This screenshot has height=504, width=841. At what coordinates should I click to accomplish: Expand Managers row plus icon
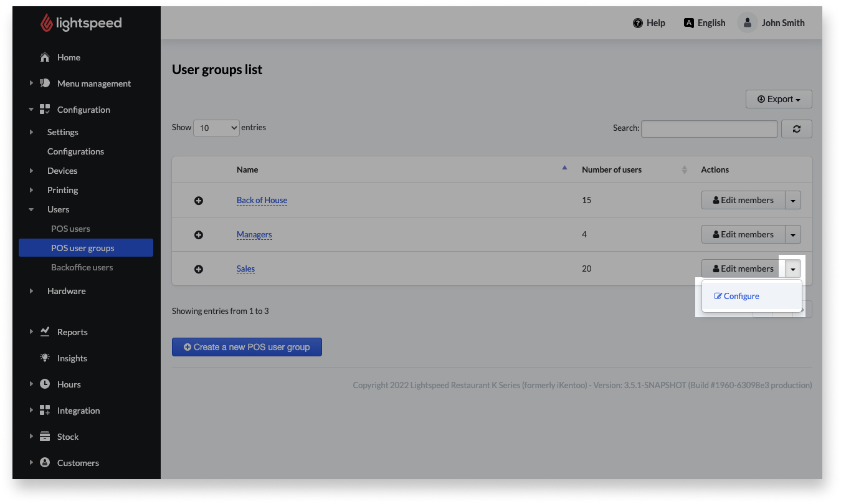pyautogui.click(x=199, y=235)
